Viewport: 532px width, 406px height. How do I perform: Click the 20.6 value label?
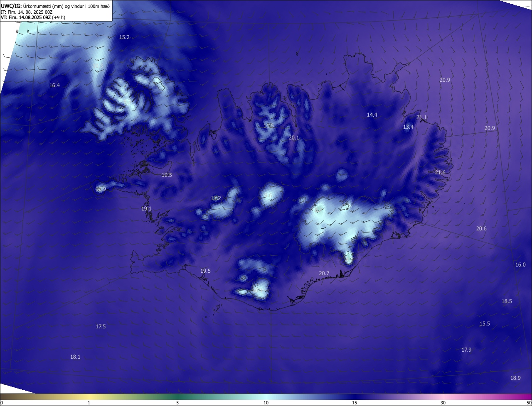point(481,228)
